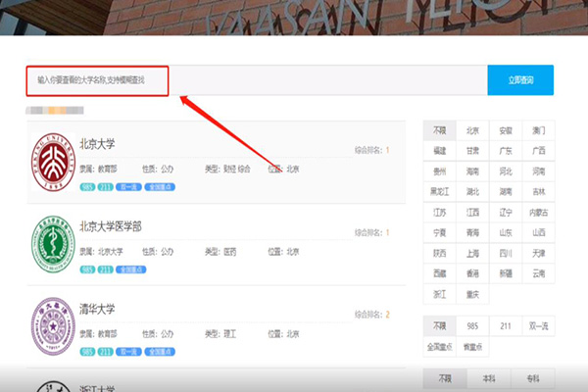The height and width of the screenshot is (392, 588).
Task: Pick 山东 from the region grid
Action: click(x=506, y=233)
